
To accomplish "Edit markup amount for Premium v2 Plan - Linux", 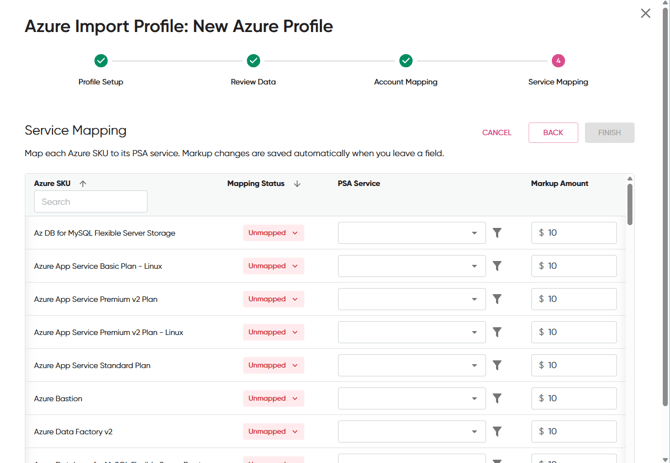I will tap(574, 332).
